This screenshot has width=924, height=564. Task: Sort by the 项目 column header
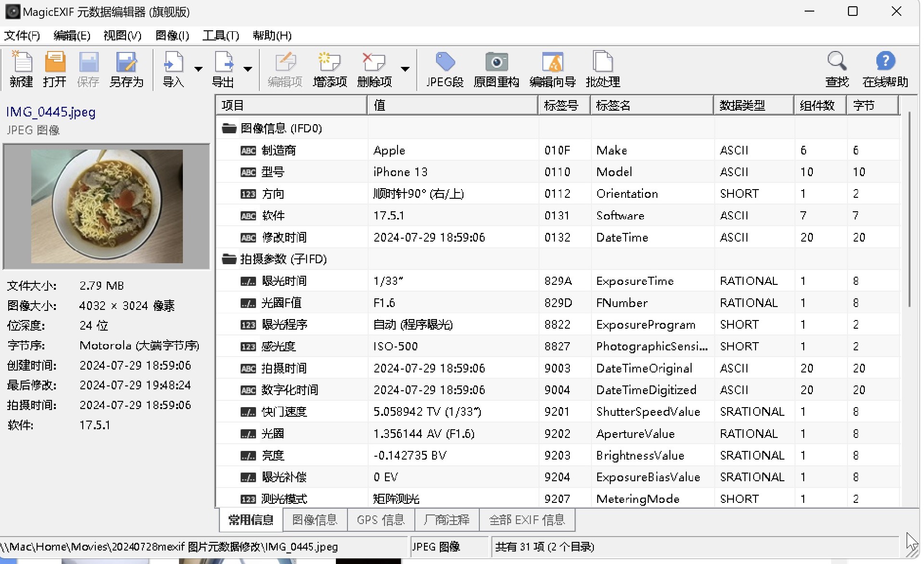(291, 105)
